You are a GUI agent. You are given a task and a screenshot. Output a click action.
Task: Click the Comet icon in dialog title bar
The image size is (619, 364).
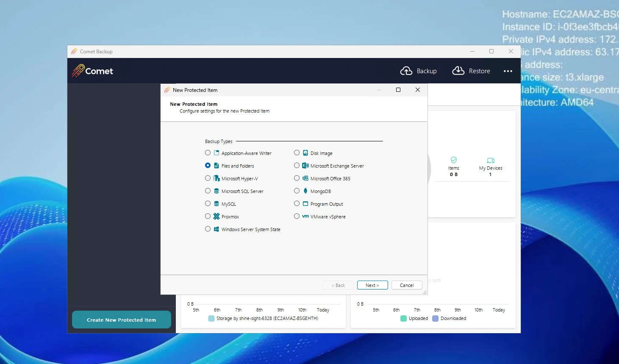(x=167, y=90)
